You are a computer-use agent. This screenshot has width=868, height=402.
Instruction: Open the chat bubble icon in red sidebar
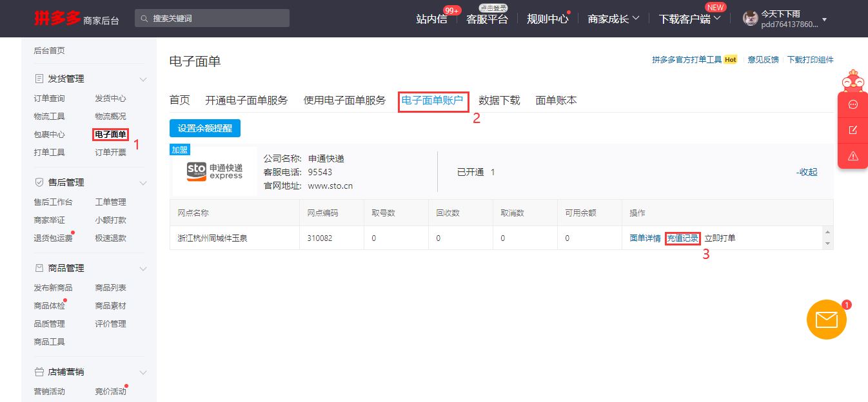(853, 104)
